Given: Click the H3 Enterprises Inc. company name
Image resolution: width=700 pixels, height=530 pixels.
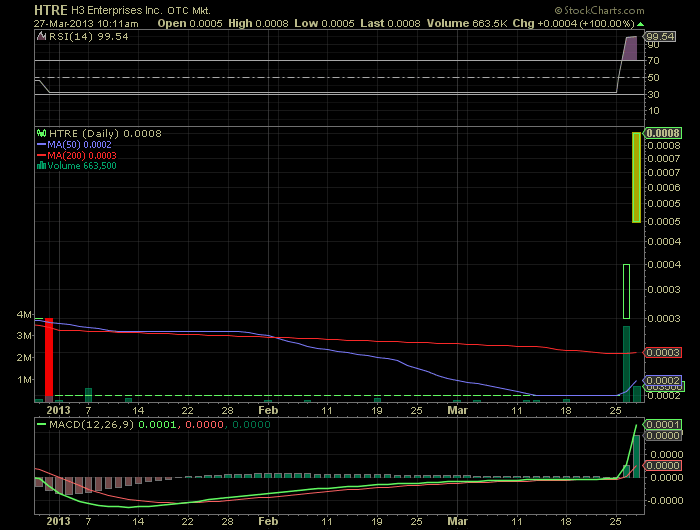Looking at the screenshot, I should [x=117, y=10].
